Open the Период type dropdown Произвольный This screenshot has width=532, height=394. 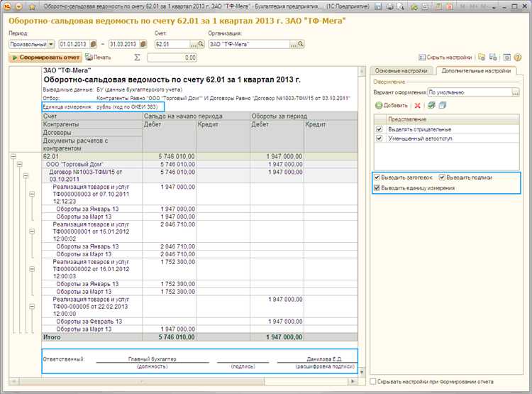click(51, 44)
